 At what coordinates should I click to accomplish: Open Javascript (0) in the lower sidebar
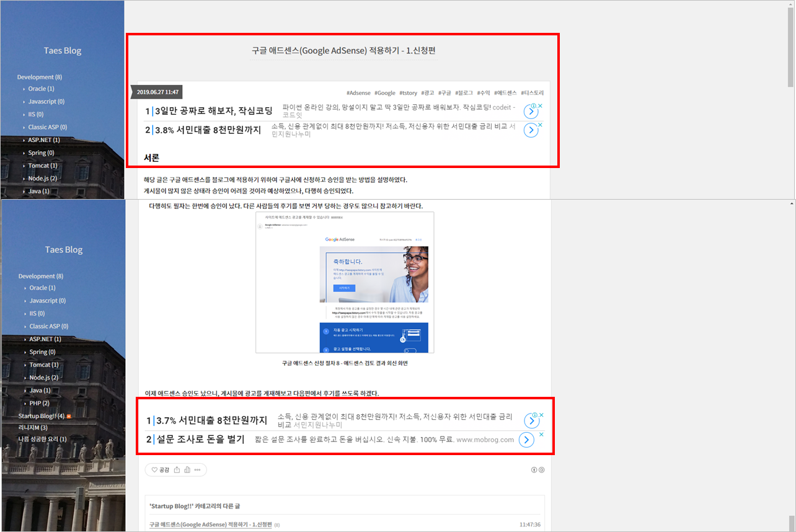[48, 301]
